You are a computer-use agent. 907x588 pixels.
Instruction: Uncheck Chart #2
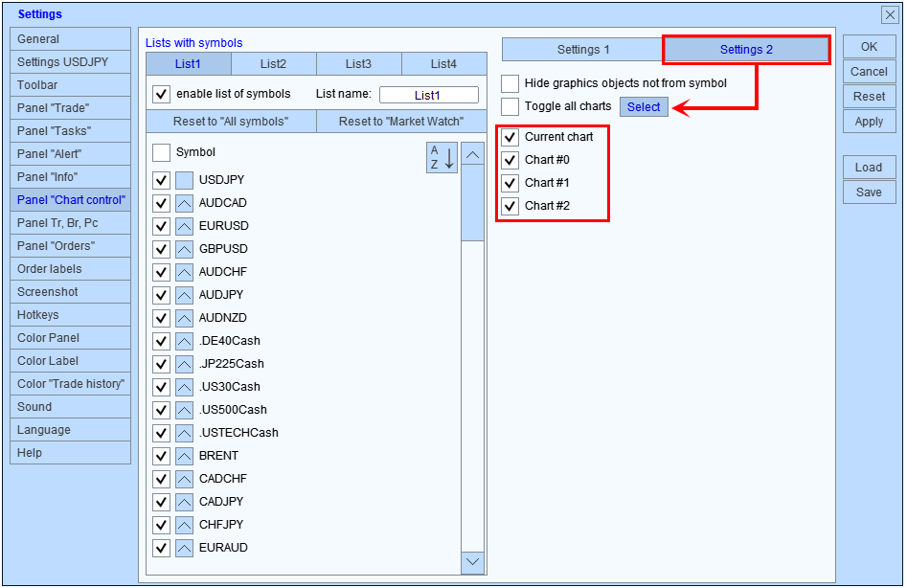(510, 206)
